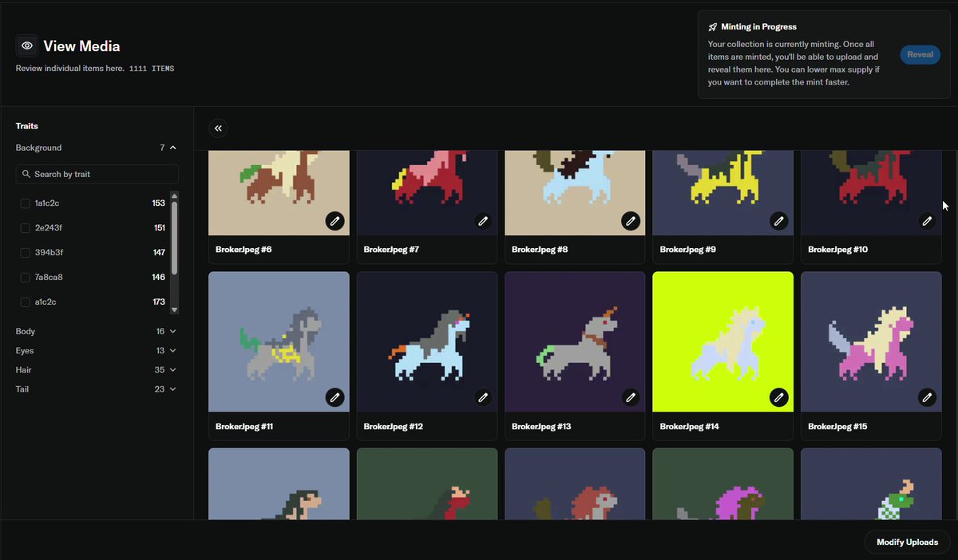958x560 pixels.
Task: Click the edit pencil on BrokerJpeg #12
Action: (483, 396)
